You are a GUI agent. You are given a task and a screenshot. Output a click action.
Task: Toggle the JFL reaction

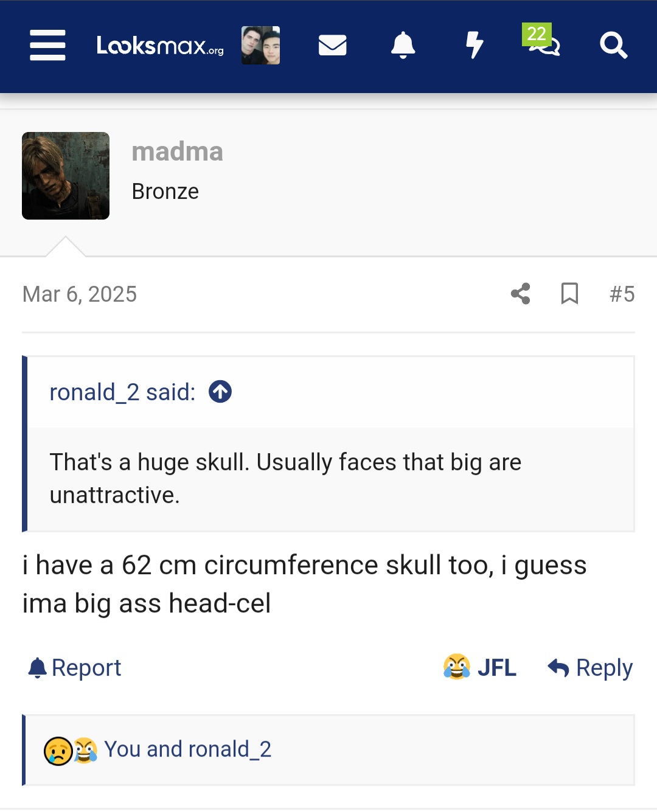coord(480,668)
